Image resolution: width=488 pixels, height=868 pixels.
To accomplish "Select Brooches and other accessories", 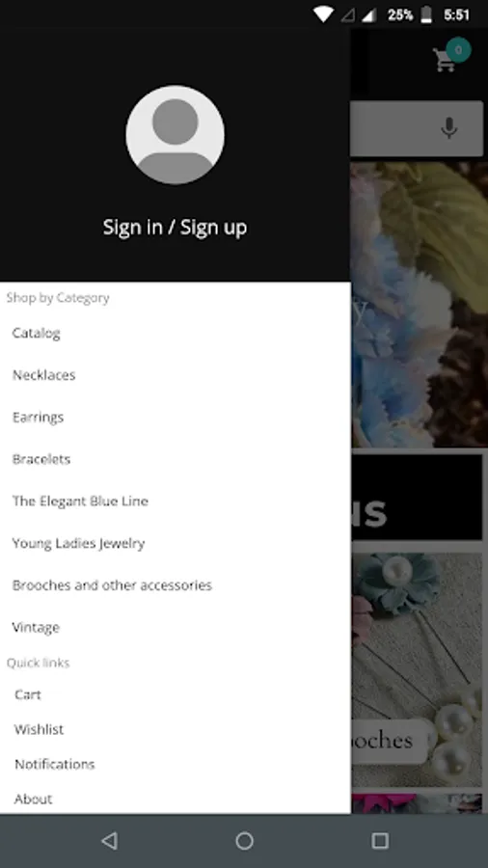I will click(x=112, y=585).
